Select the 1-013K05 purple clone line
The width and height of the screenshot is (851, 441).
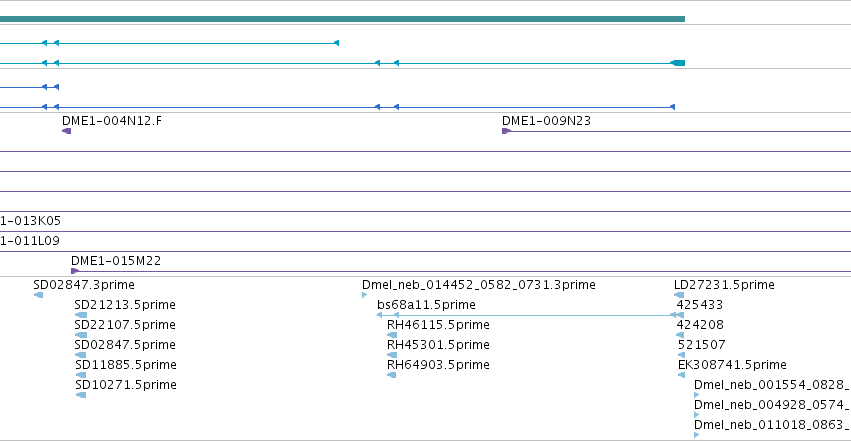426,232
